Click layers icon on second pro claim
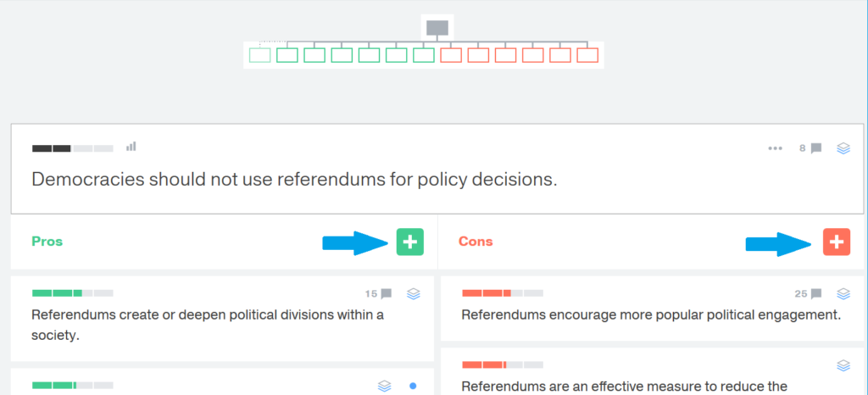 pos(385,386)
